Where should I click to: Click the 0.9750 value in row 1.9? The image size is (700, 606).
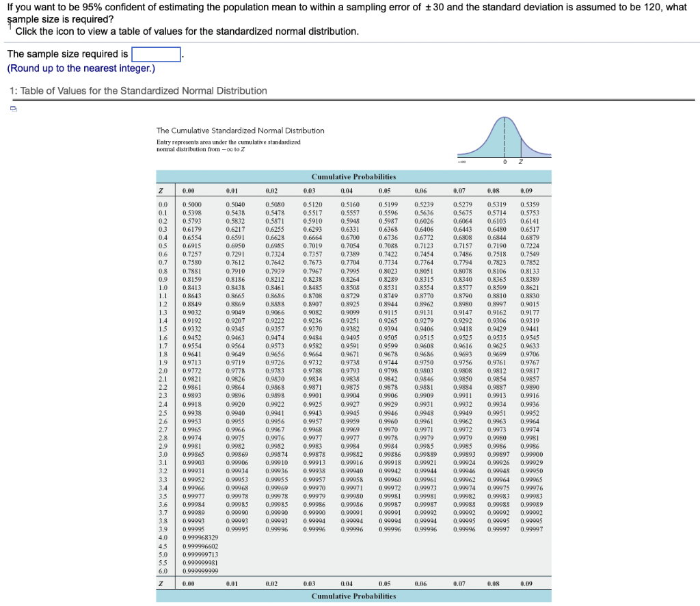click(x=424, y=363)
